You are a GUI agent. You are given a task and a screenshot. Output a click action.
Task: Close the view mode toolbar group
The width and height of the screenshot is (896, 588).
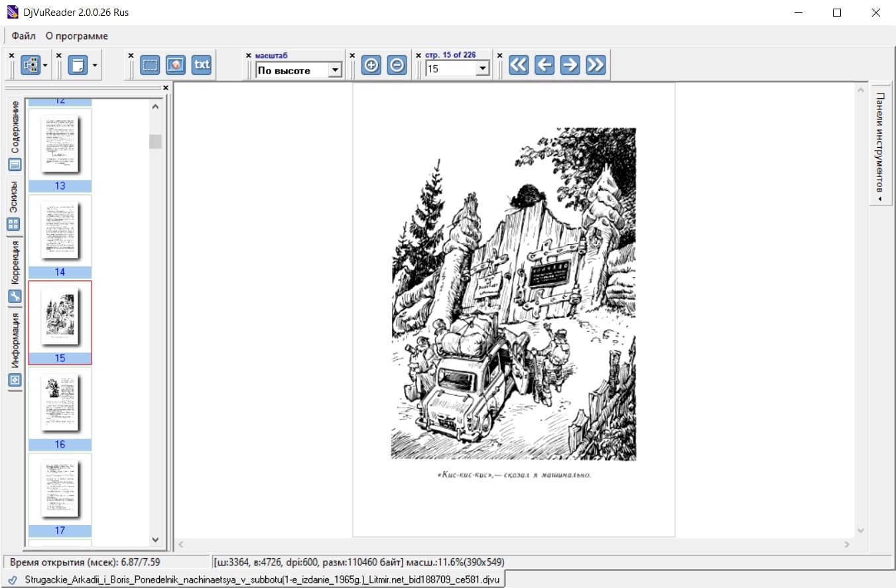59,56
